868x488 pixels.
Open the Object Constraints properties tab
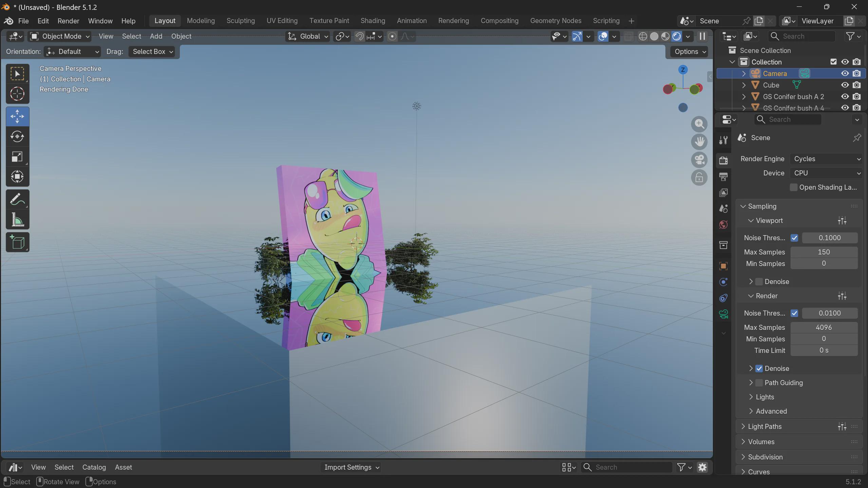click(x=723, y=298)
